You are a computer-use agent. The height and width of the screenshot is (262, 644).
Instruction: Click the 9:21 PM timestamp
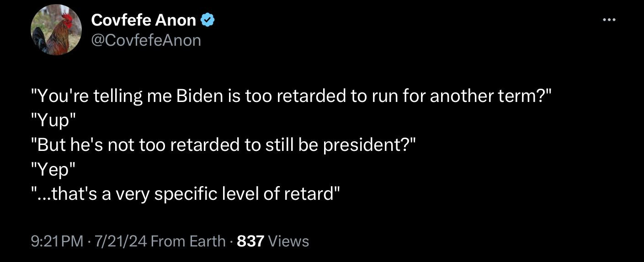tap(58, 241)
